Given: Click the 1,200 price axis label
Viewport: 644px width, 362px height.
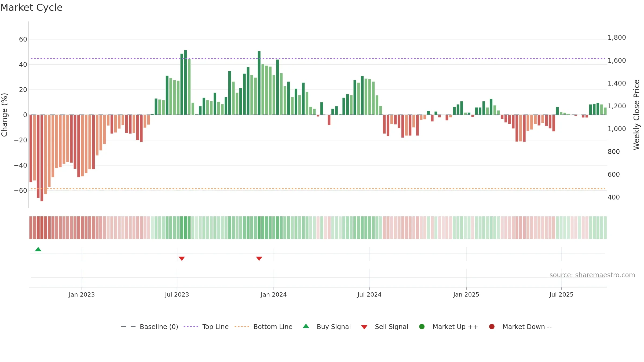Looking at the screenshot, I should pos(617,106).
